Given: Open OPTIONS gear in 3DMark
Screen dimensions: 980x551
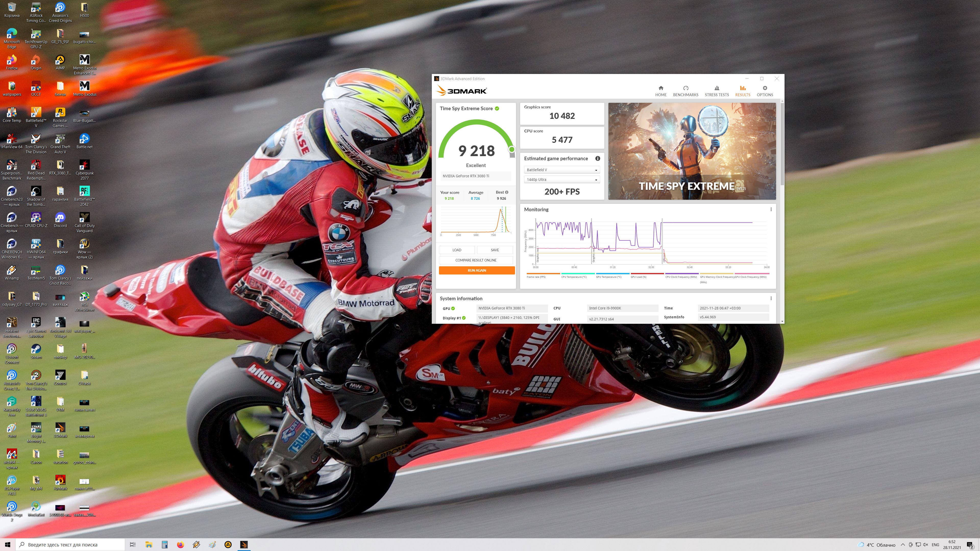Looking at the screenshot, I should pyautogui.click(x=764, y=91).
